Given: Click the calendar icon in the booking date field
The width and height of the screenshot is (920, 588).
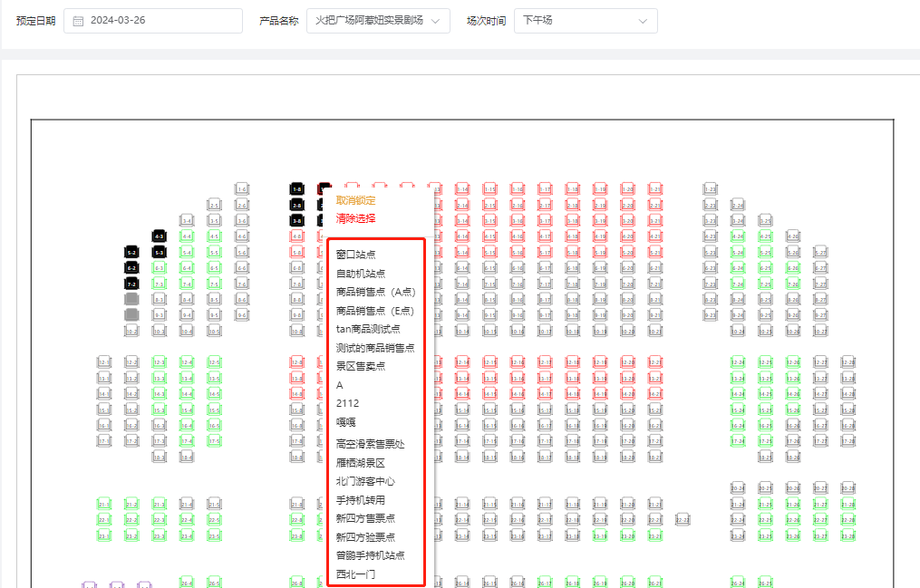Looking at the screenshot, I should [x=78, y=21].
